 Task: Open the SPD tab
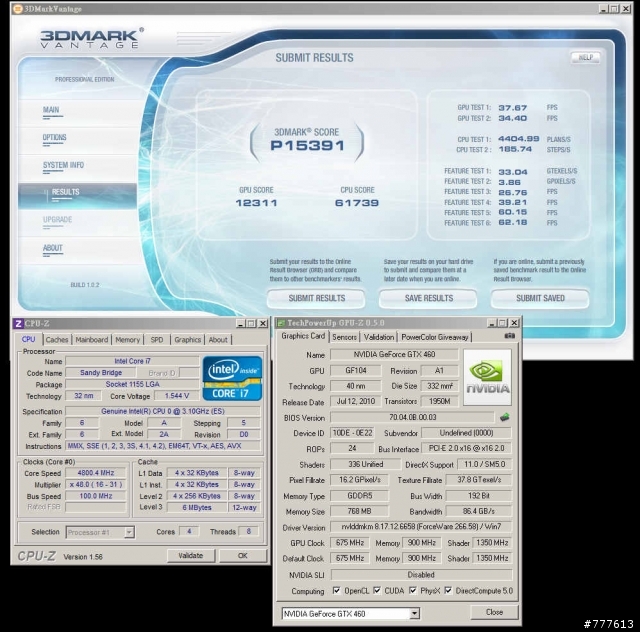point(157,340)
